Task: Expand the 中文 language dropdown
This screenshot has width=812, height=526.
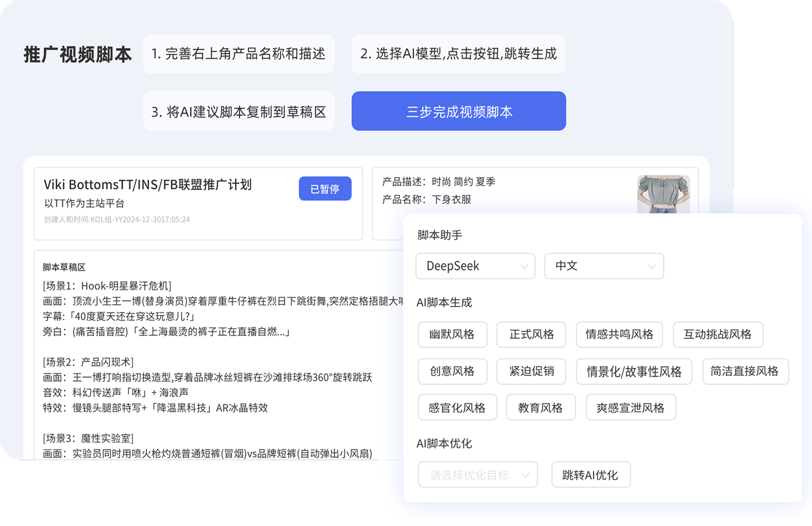Action: coord(604,266)
